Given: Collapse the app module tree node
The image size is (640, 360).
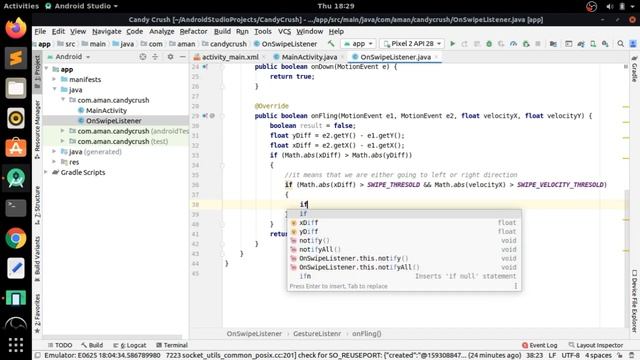Looking at the screenshot, I should click(47, 69).
